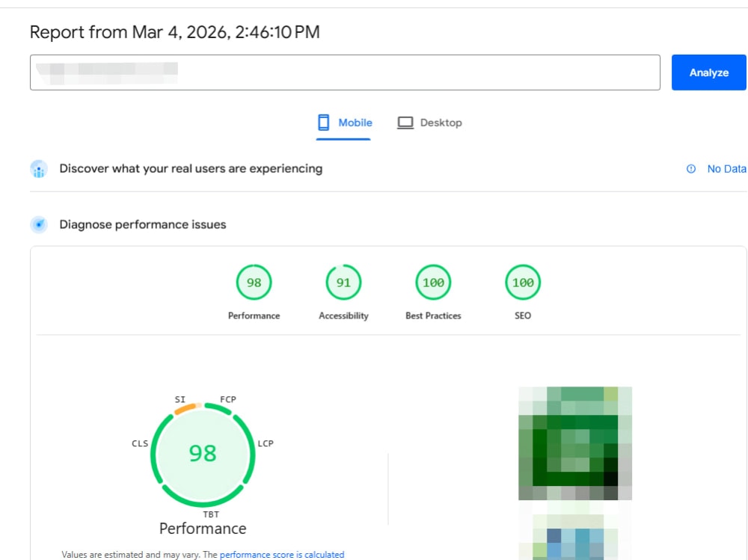Click the report date heading text
The image size is (748, 560).
point(174,32)
